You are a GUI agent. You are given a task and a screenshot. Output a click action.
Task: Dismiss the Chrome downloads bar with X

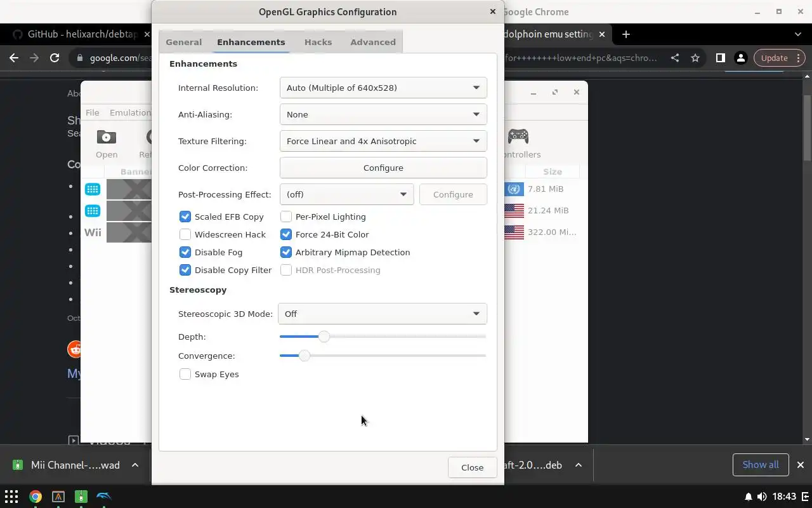point(801,465)
